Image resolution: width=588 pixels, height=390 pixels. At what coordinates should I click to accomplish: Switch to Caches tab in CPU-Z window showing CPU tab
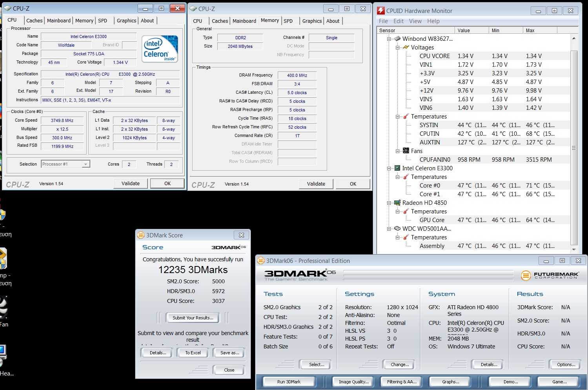35,20
